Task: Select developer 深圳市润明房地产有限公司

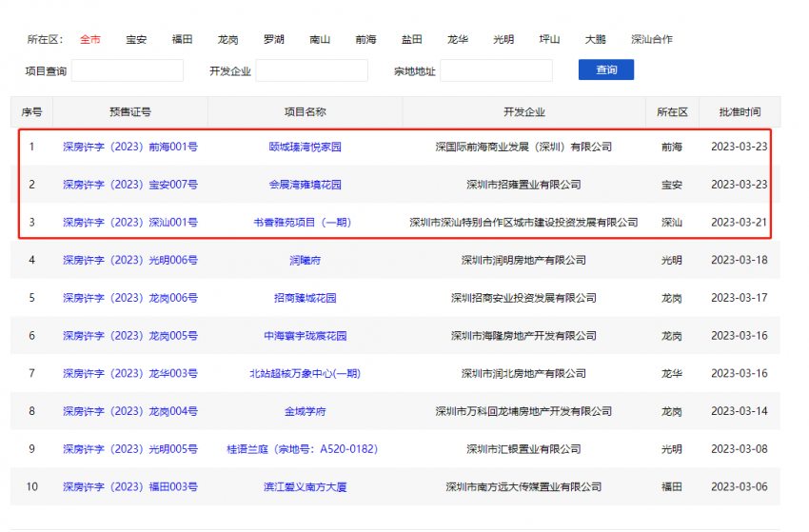Action: [x=523, y=260]
